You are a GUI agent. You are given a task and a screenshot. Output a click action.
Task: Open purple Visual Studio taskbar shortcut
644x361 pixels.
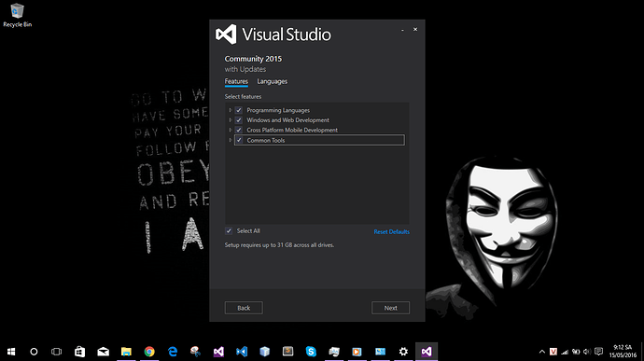(x=218, y=352)
